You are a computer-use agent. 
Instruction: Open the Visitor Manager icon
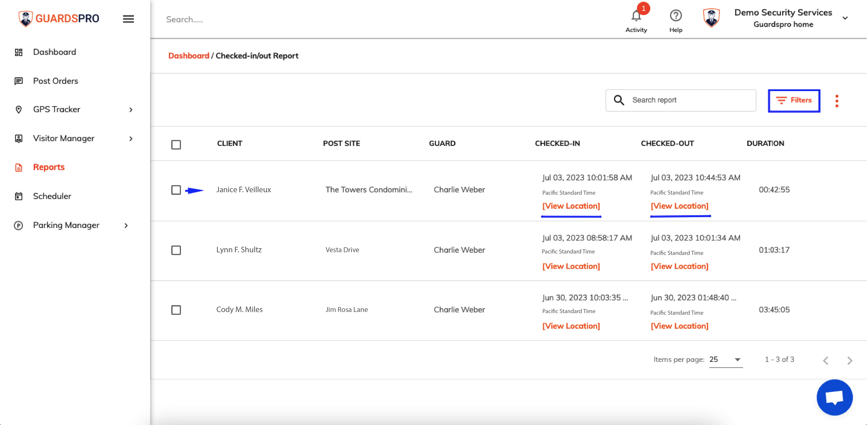coord(19,138)
